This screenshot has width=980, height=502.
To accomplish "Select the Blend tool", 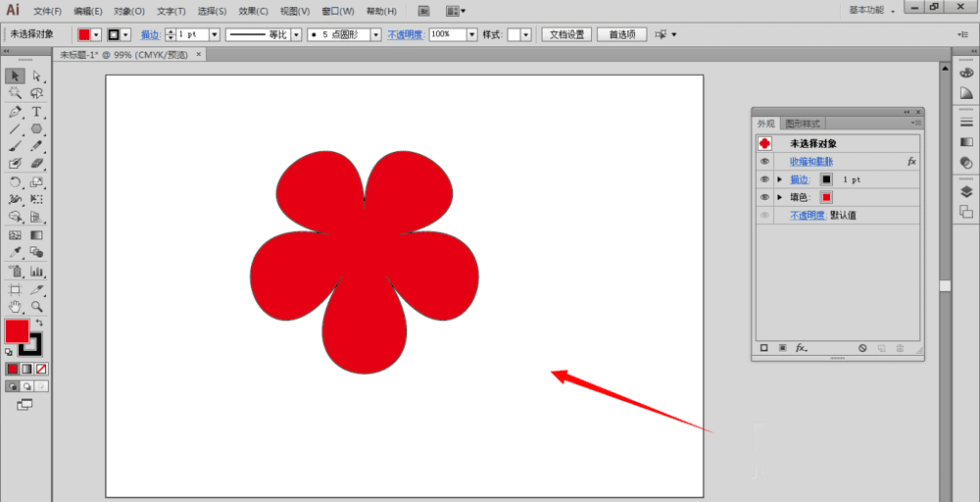I will tap(37, 253).
